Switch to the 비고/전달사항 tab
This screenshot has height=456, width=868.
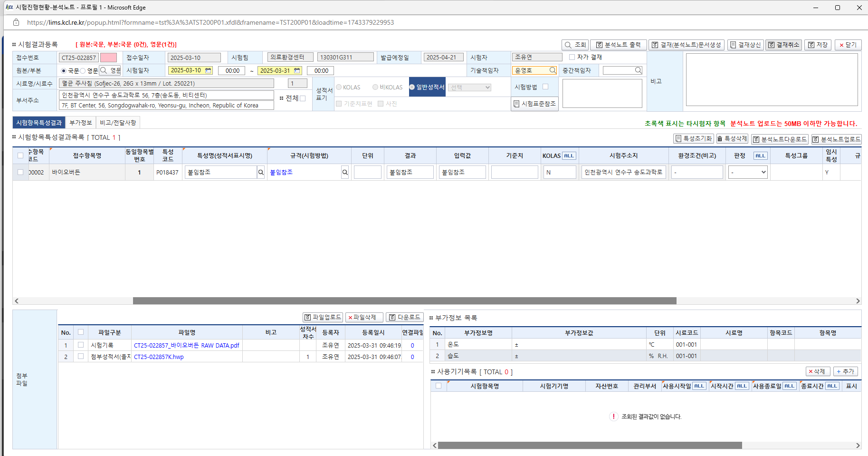(x=118, y=123)
